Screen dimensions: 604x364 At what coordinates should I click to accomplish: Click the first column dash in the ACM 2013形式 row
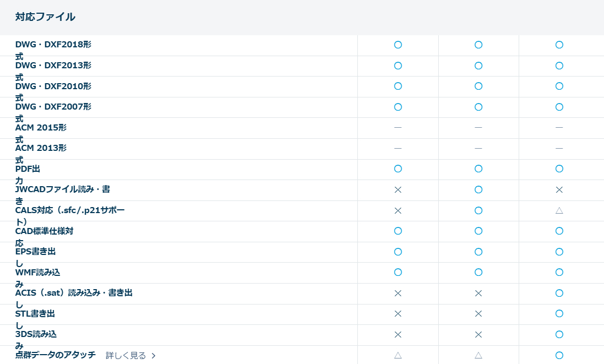click(398, 148)
